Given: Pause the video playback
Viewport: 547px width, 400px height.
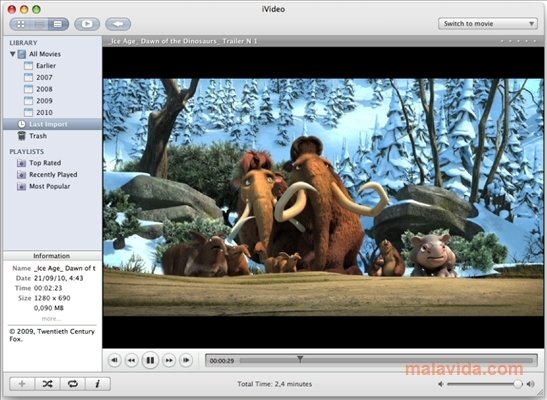Looking at the screenshot, I should [x=150, y=360].
